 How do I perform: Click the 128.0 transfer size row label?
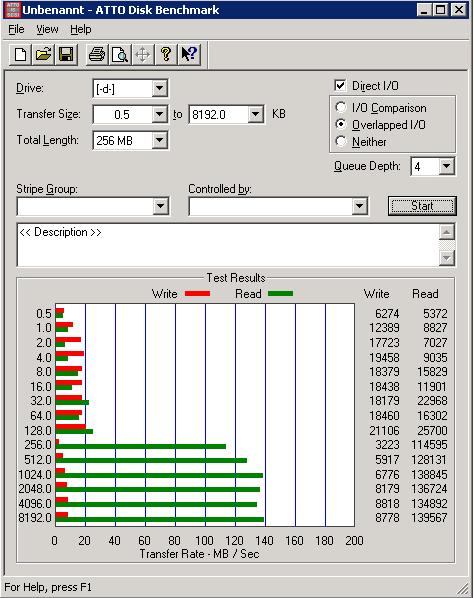[38, 431]
